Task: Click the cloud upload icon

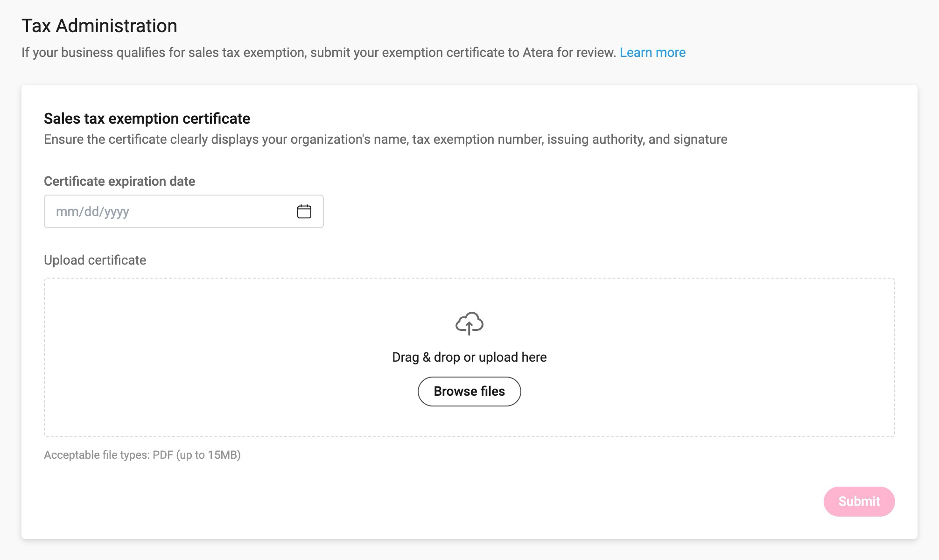Action: pos(469,323)
